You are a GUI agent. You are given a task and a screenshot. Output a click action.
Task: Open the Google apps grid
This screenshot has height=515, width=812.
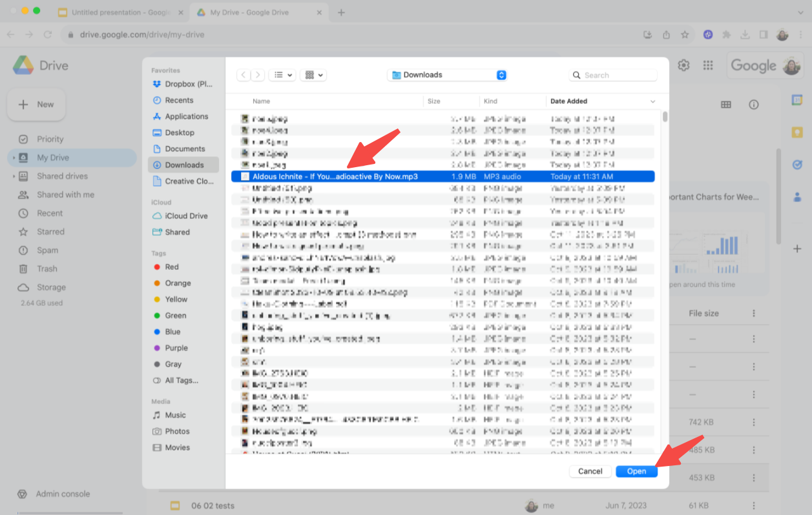tap(707, 65)
